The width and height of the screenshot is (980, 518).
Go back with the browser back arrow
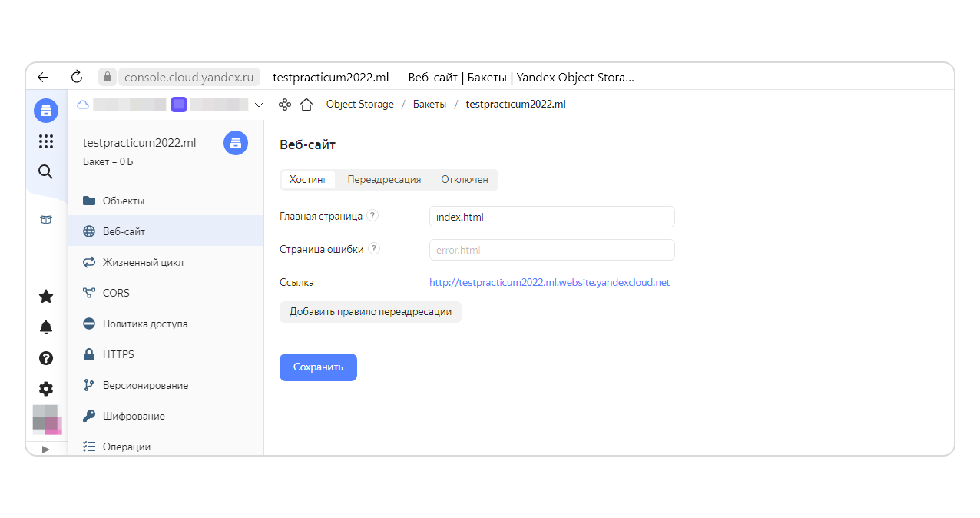coord(43,77)
